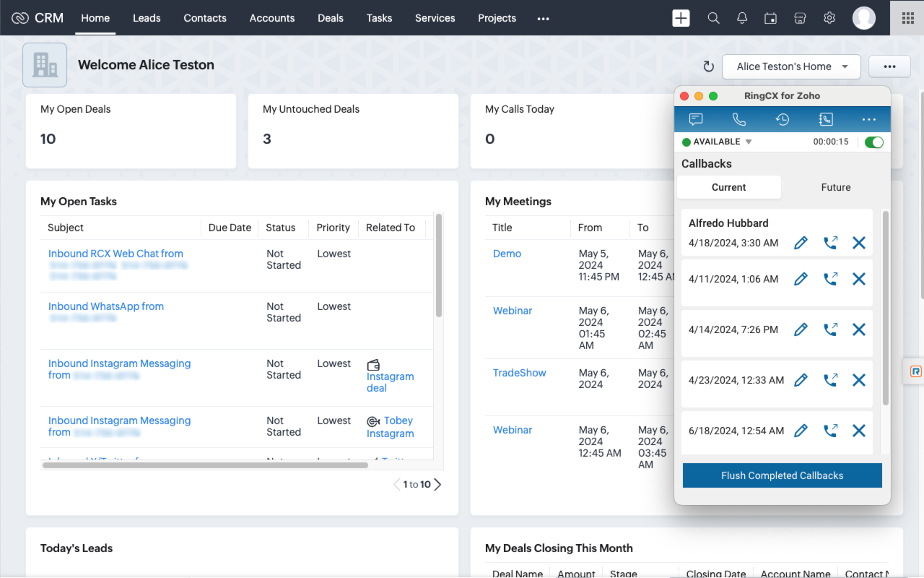The image size is (924, 578).
Task: Toggle the RingCX agent availability switch
Action: tap(874, 142)
